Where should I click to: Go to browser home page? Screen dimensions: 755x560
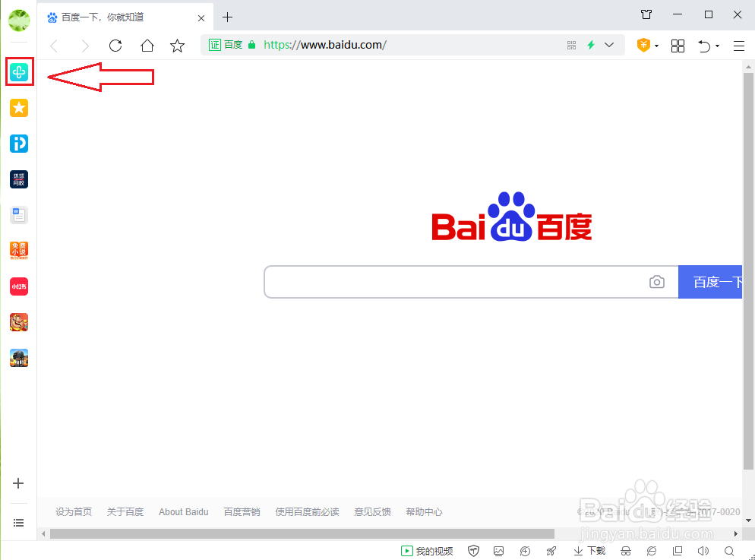[147, 46]
